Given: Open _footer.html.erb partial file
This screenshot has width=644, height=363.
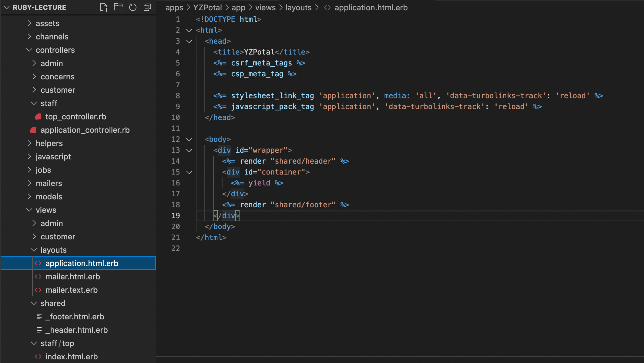Looking at the screenshot, I should click(75, 317).
